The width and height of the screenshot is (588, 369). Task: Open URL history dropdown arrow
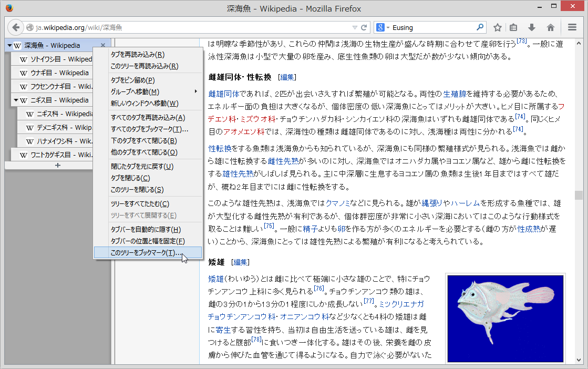pos(355,27)
